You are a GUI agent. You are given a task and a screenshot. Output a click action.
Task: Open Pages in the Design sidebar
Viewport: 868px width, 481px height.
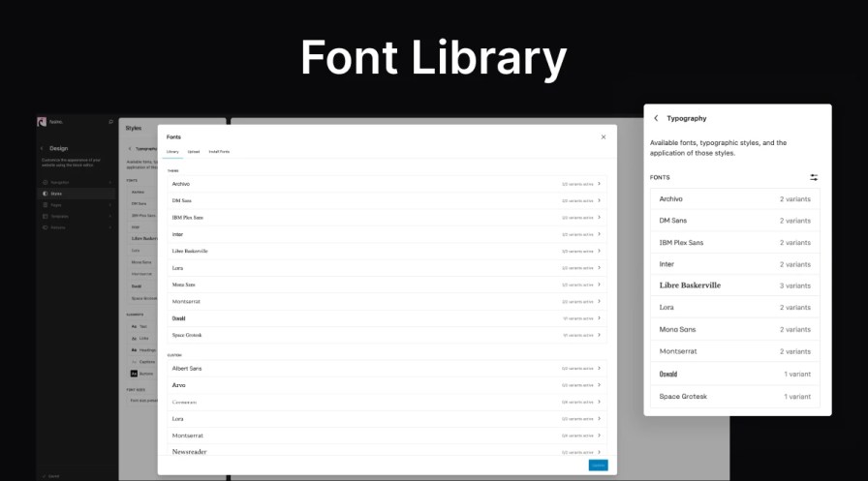click(76, 205)
